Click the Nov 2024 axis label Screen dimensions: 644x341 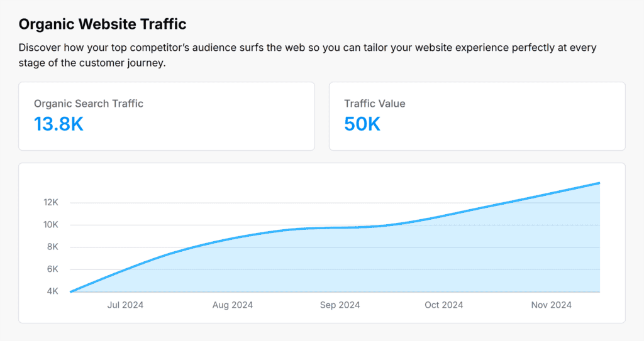click(552, 305)
